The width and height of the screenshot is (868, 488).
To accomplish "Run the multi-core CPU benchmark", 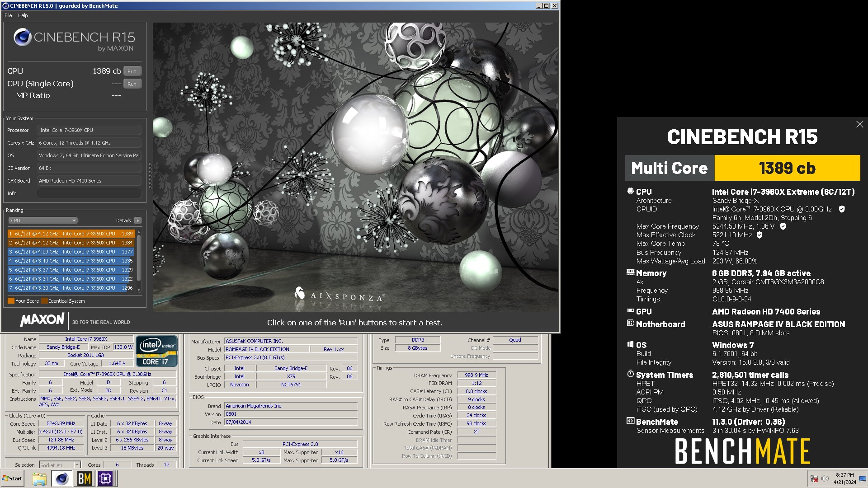I will point(132,71).
